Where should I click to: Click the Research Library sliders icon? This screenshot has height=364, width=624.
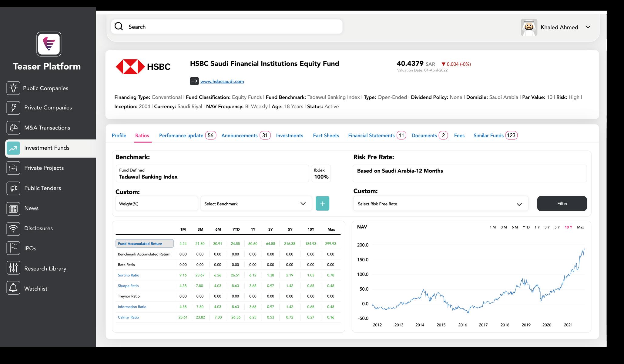(x=13, y=268)
